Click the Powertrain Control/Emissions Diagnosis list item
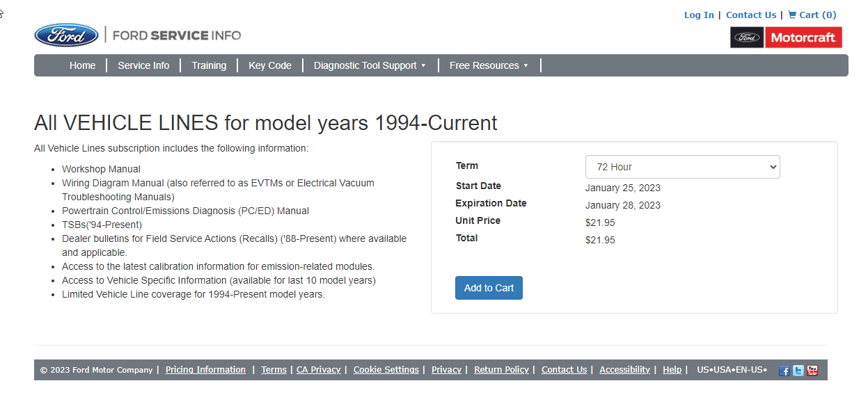The width and height of the screenshot is (868, 413). (x=185, y=211)
